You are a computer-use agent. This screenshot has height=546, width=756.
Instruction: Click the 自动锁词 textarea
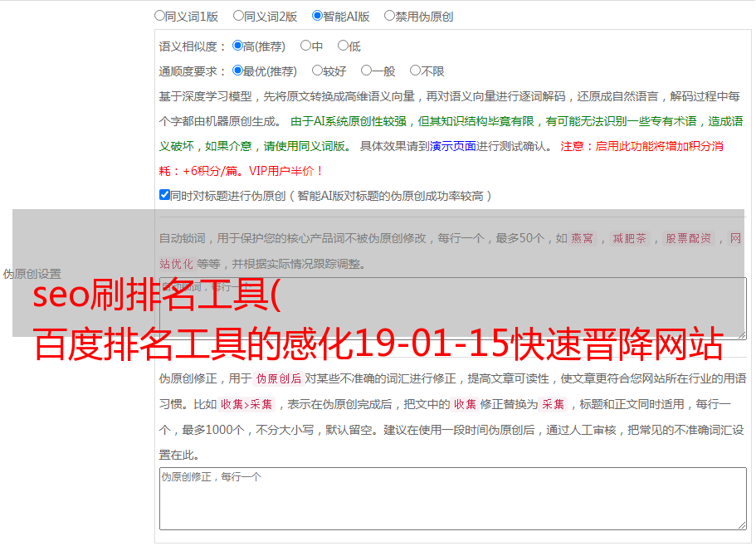click(x=453, y=309)
